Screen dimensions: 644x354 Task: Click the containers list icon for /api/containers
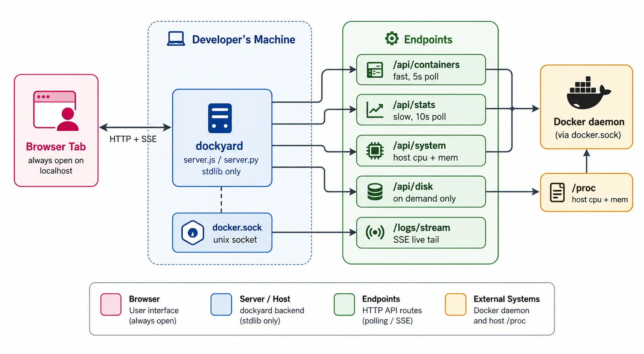375,70
